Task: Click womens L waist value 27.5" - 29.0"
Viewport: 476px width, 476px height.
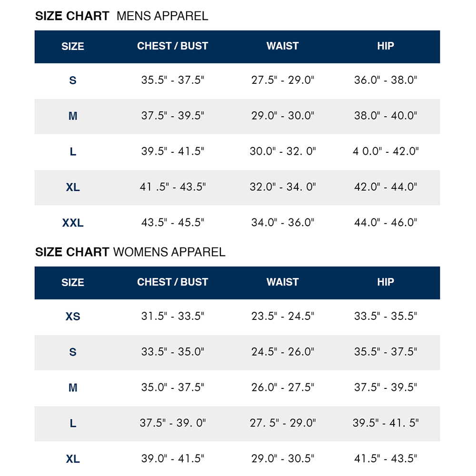Action: tap(282, 423)
